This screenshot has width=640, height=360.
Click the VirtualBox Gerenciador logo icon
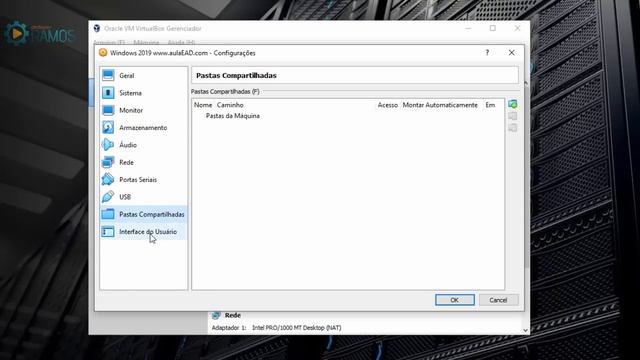[97, 28]
